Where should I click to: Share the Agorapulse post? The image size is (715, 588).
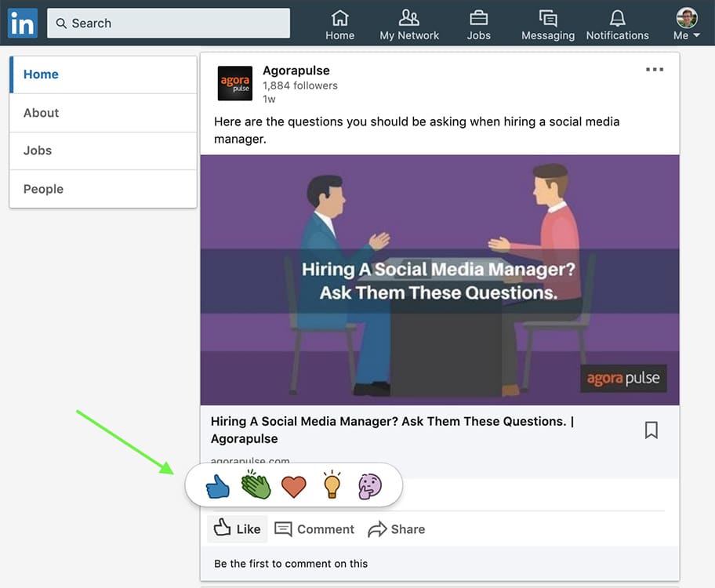tap(396, 529)
